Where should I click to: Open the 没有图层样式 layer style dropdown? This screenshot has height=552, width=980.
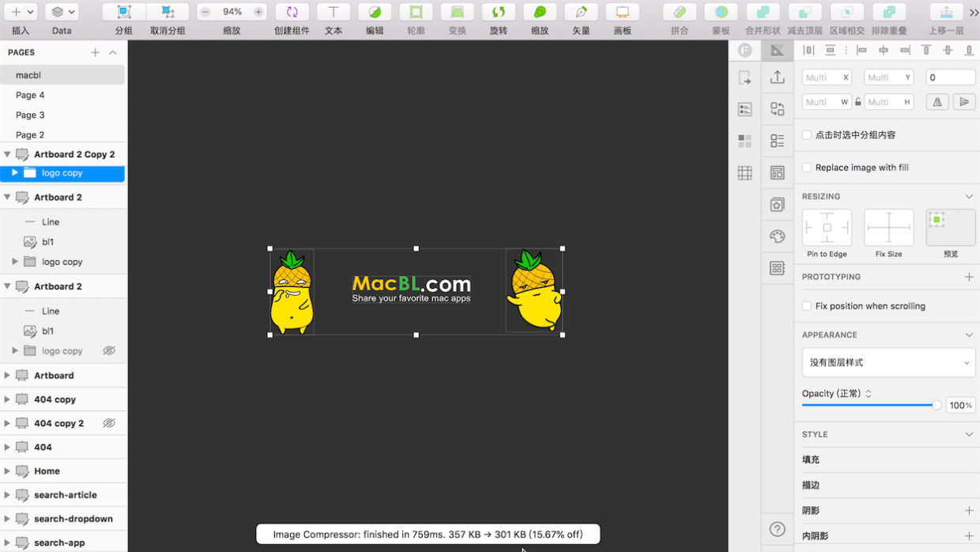[888, 363]
